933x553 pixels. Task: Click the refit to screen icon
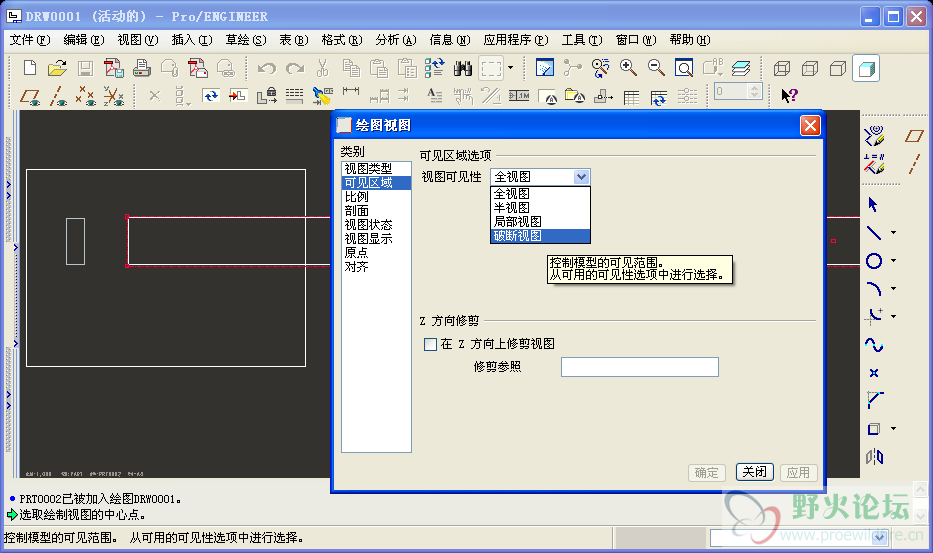(x=684, y=68)
